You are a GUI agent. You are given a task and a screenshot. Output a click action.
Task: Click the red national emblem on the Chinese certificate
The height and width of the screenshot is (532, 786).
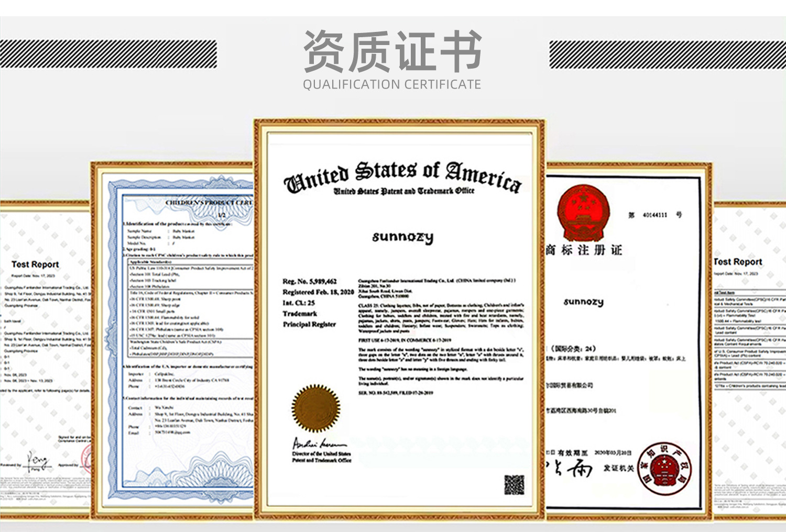pyautogui.click(x=583, y=213)
